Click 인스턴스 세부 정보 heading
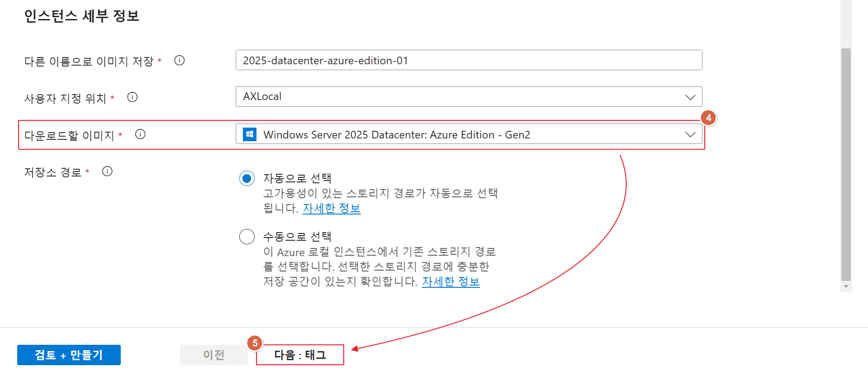Viewport: 868px width, 381px height. tap(81, 16)
